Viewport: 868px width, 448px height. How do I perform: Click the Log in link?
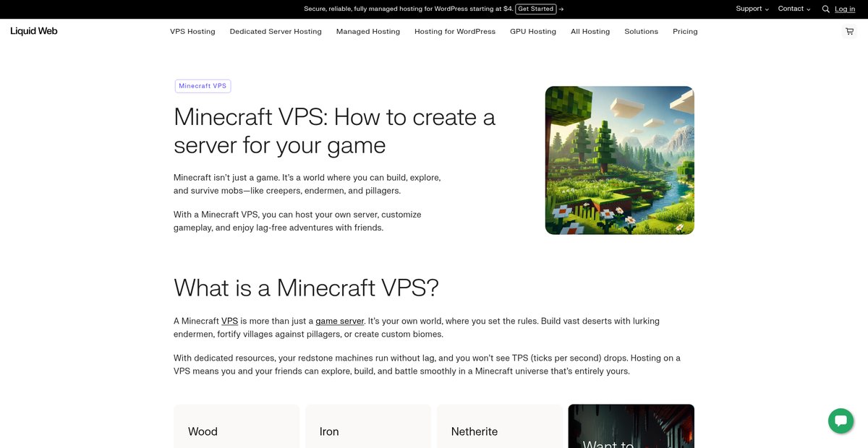(x=845, y=9)
